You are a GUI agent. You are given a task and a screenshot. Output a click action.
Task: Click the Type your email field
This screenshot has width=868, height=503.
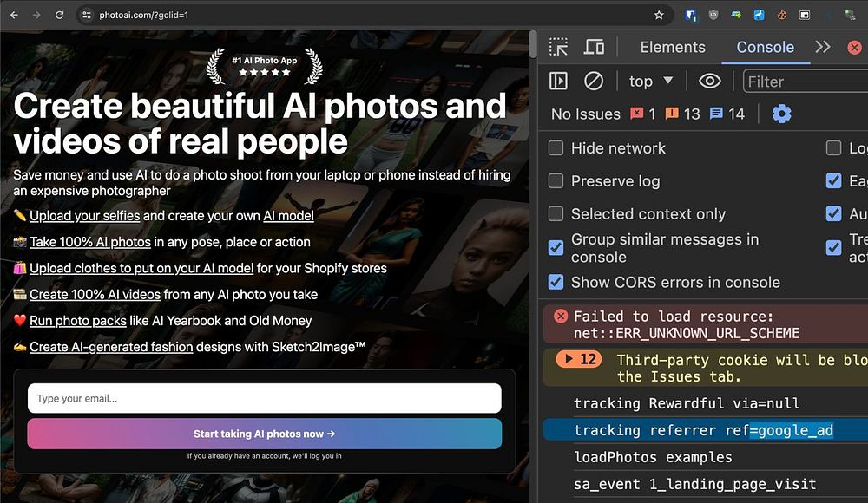pyautogui.click(x=265, y=398)
